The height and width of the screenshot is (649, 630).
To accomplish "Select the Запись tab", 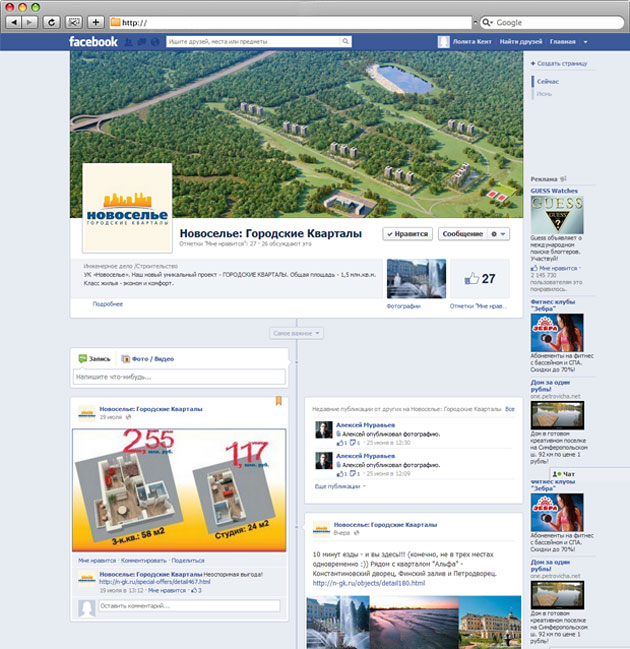I will [x=95, y=359].
